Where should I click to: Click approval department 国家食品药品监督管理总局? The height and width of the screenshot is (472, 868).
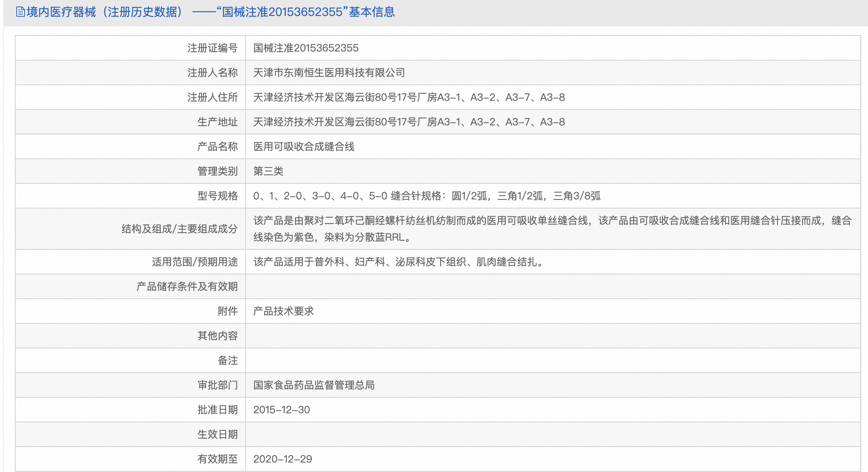[x=314, y=385]
